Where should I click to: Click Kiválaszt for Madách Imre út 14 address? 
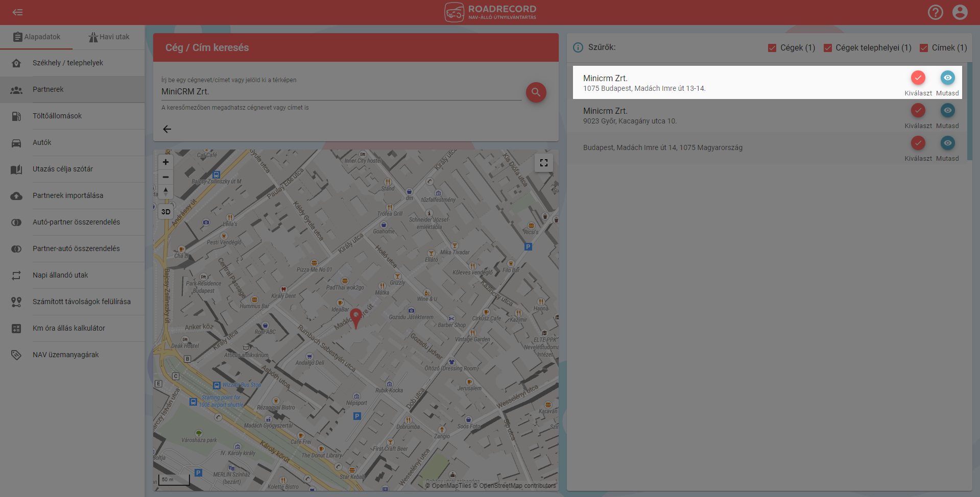coord(918,143)
